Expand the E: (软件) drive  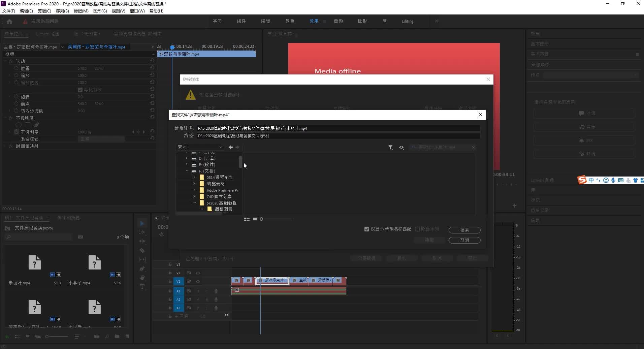(187, 164)
